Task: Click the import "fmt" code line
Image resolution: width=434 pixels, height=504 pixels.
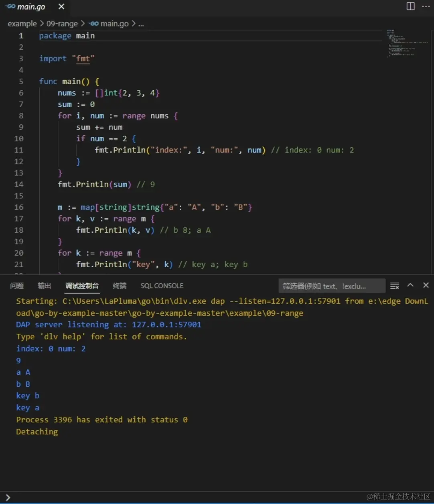Action: point(67,59)
